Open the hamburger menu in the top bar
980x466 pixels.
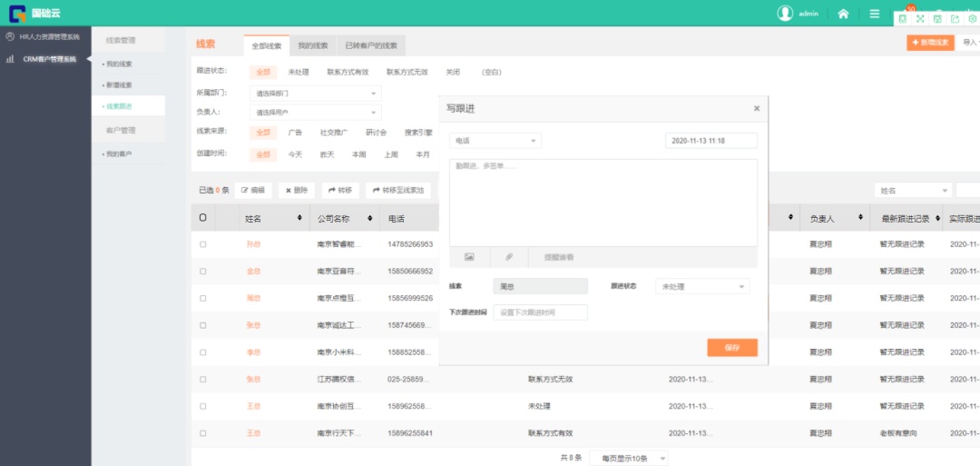[874, 14]
